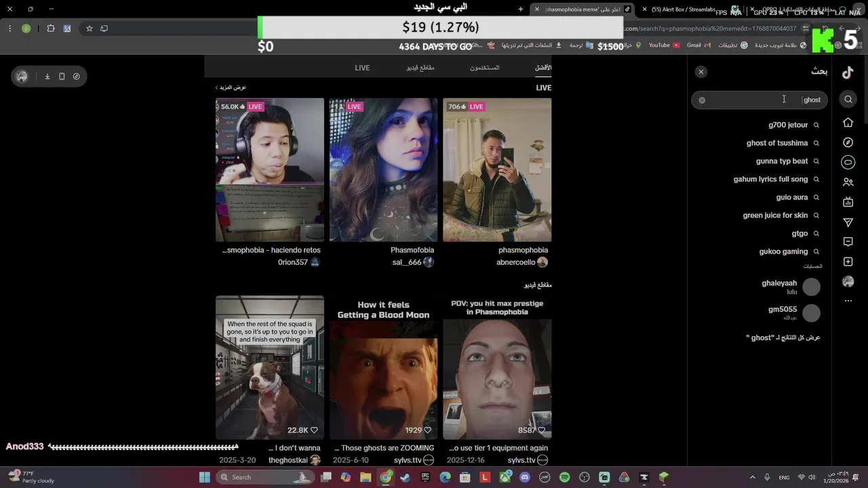Image resolution: width=868 pixels, height=488 pixels.
Task: Switch to the LIVE results tab
Action: [362, 68]
